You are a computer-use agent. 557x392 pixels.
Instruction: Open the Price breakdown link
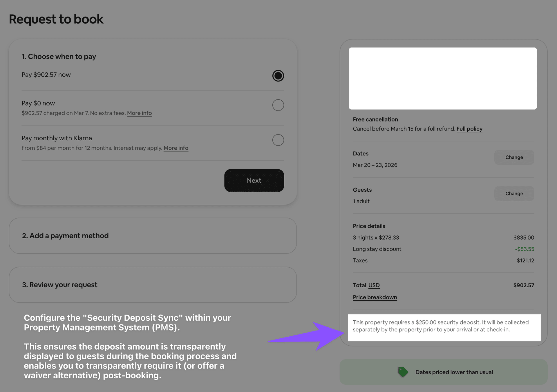[x=375, y=297]
